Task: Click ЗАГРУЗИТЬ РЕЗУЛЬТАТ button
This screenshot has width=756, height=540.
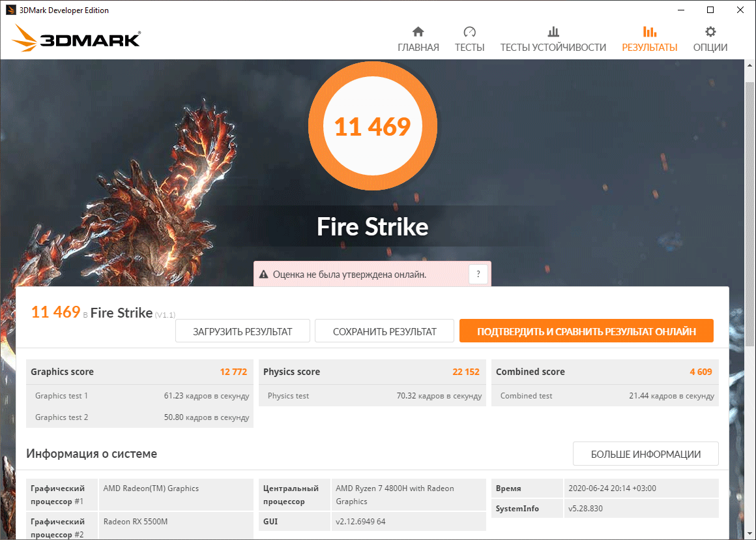Action: click(x=242, y=331)
